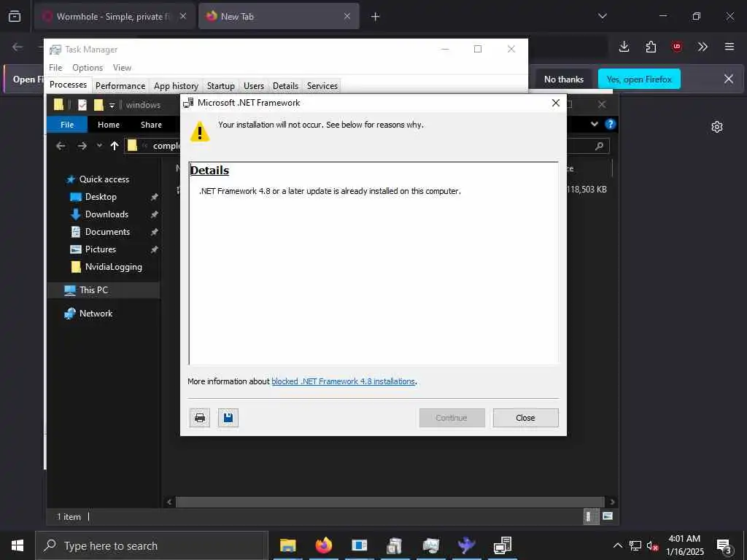Click the Close button in .NET Framework dialog
Viewport: 747px width, 560px height.
click(x=525, y=418)
